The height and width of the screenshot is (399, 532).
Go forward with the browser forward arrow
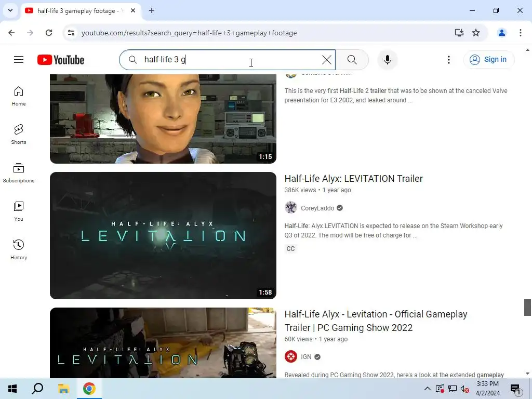point(30,33)
